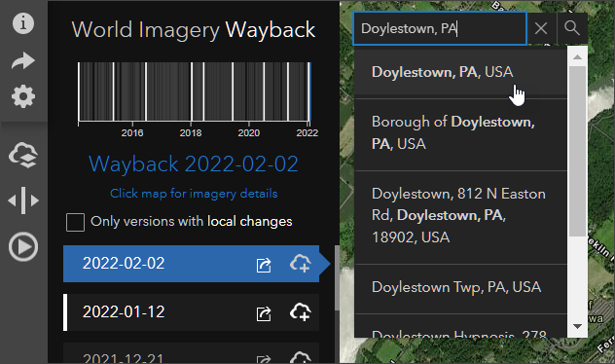Click the World Imagery Wayback title
615x364 pixels.
194,30
